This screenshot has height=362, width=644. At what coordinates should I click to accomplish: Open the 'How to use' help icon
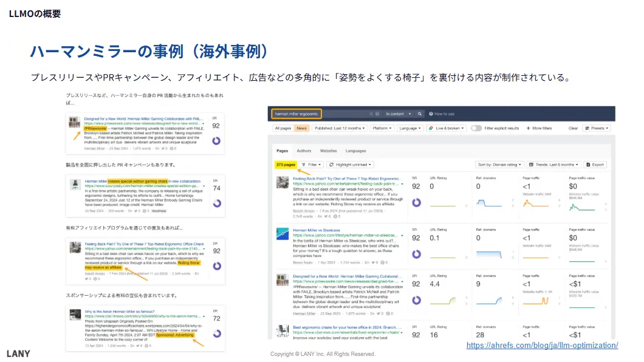point(431,113)
